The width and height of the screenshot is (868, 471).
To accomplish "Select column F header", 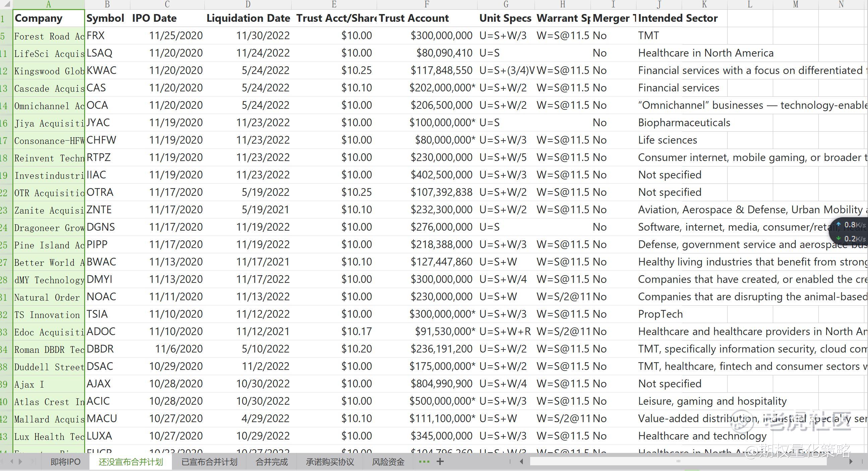I will pyautogui.click(x=427, y=4).
